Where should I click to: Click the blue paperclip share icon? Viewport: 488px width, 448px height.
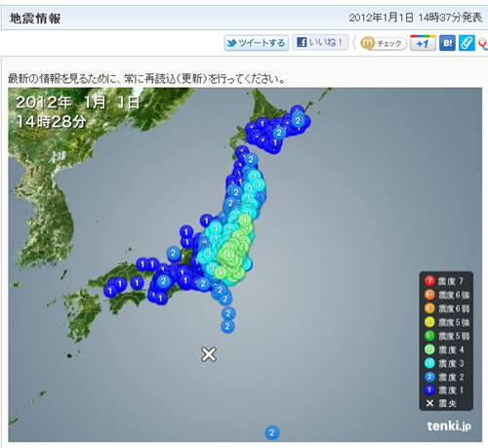(467, 43)
